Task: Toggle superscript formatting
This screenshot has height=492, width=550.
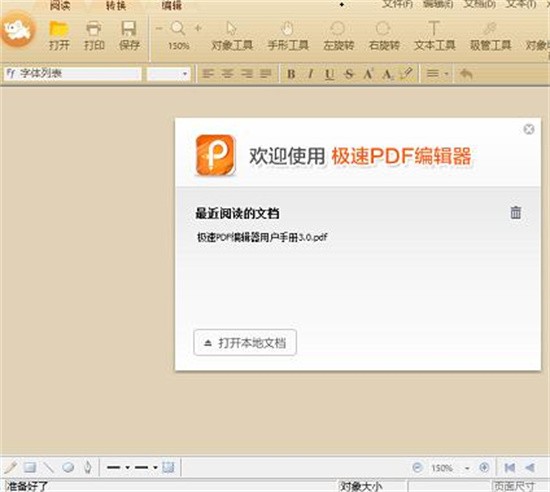Action: coord(368,74)
